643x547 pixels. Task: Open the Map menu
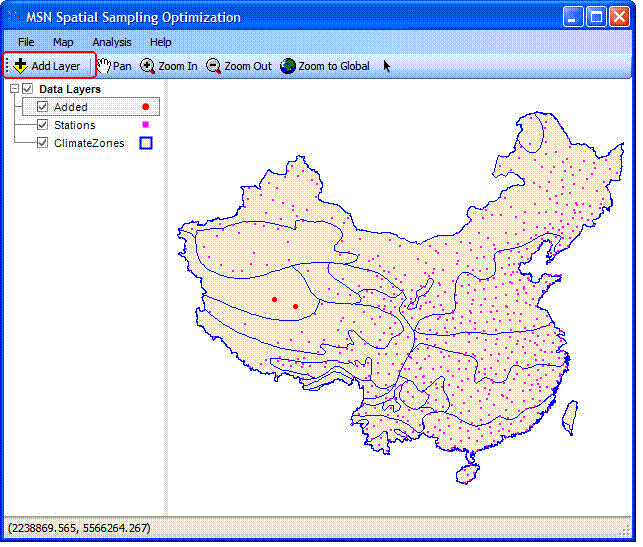63,42
